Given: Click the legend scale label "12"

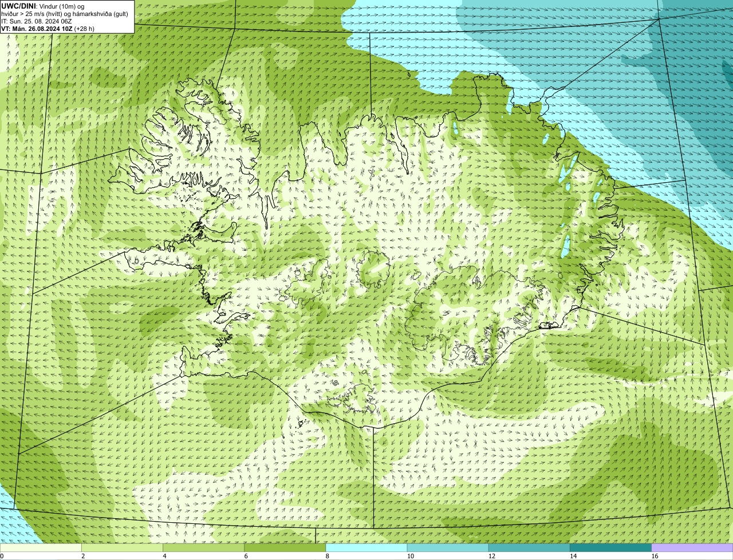Looking at the screenshot, I should (491, 556).
